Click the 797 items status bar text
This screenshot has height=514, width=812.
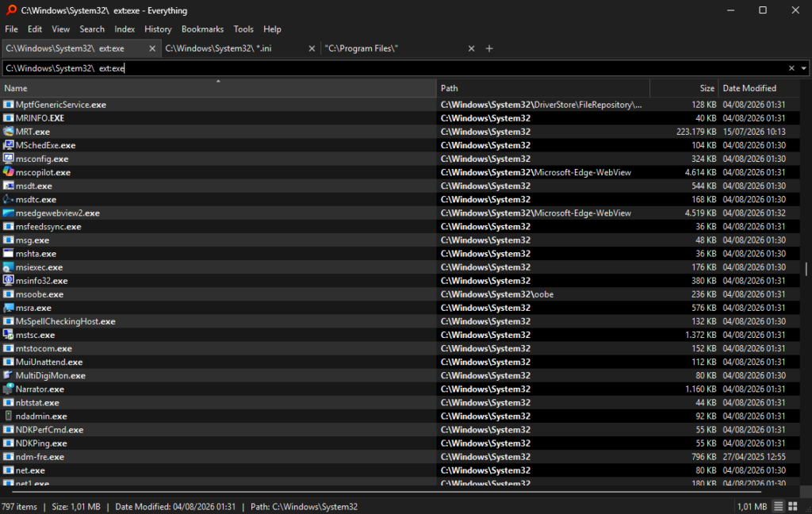pos(20,506)
